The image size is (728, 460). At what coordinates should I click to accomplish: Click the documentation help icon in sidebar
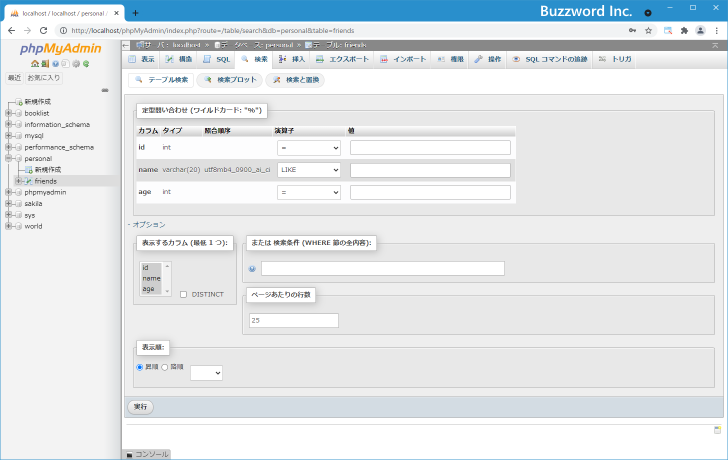click(55, 64)
